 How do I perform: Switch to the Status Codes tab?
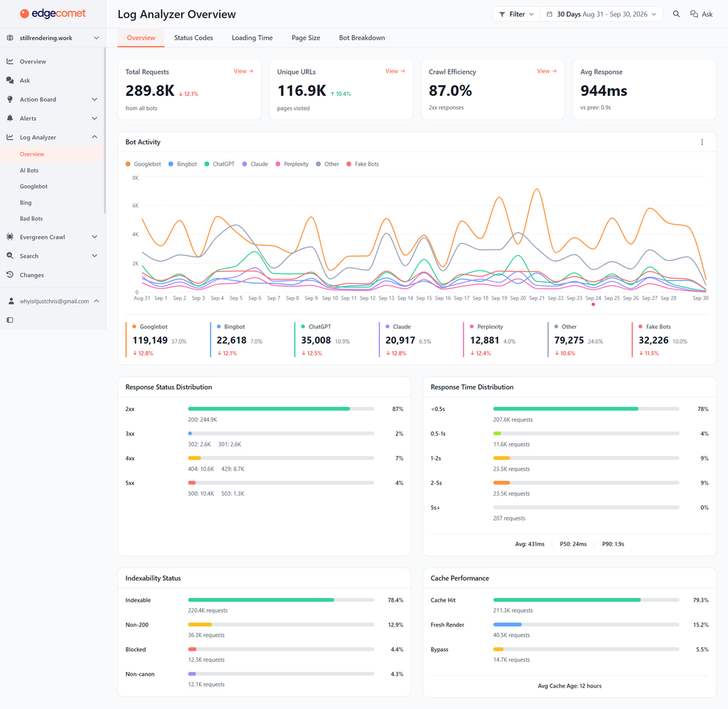coord(193,38)
